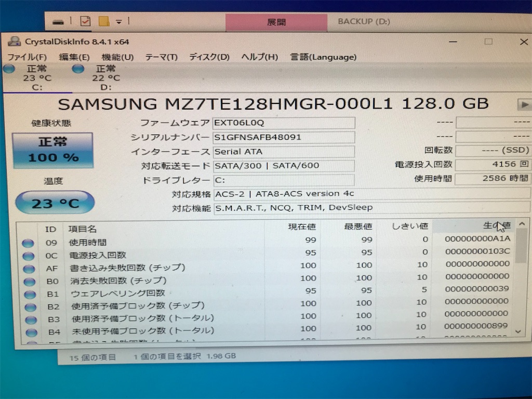The width and height of the screenshot is (532, 399).
Task: Click the drive icon in Explorer window toolbar
Action: [x=58, y=22]
